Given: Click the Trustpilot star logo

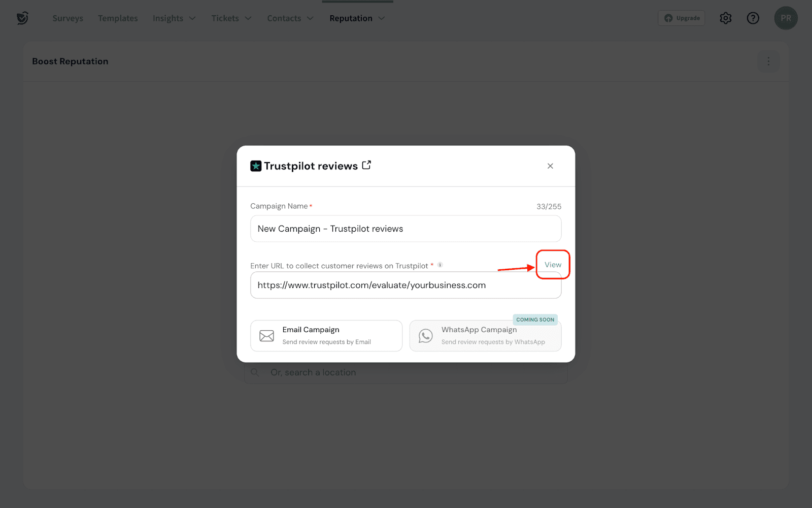Looking at the screenshot, I should coord(256,166).
